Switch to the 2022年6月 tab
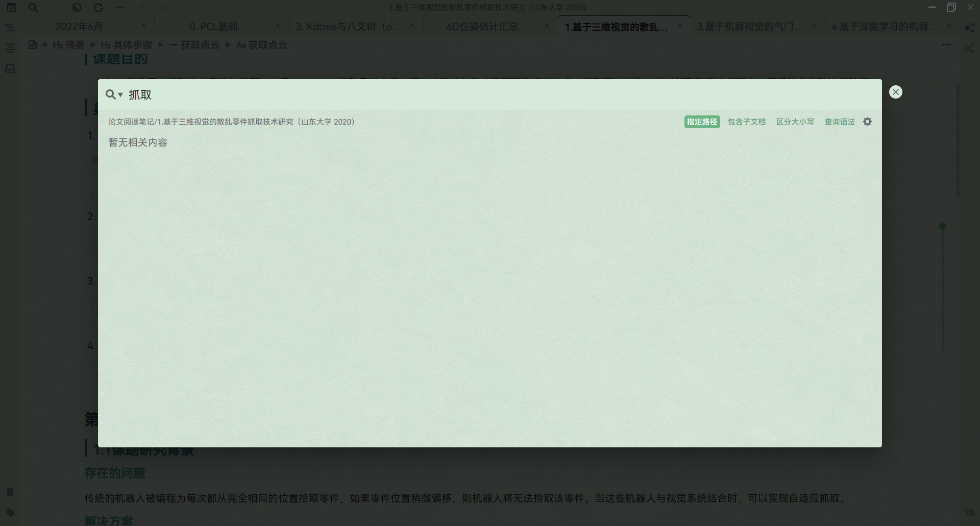Viewport: 980px width, 526px height. (79, 27)
